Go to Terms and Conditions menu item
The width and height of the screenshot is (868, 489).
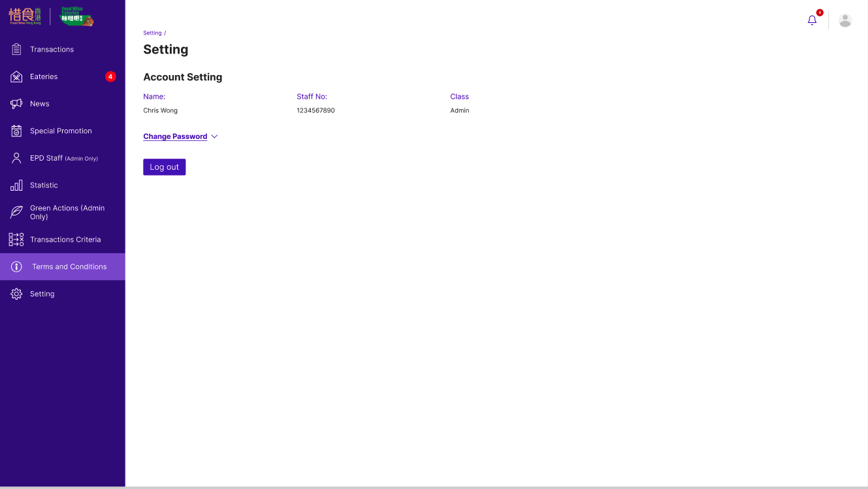coord(69,266)
